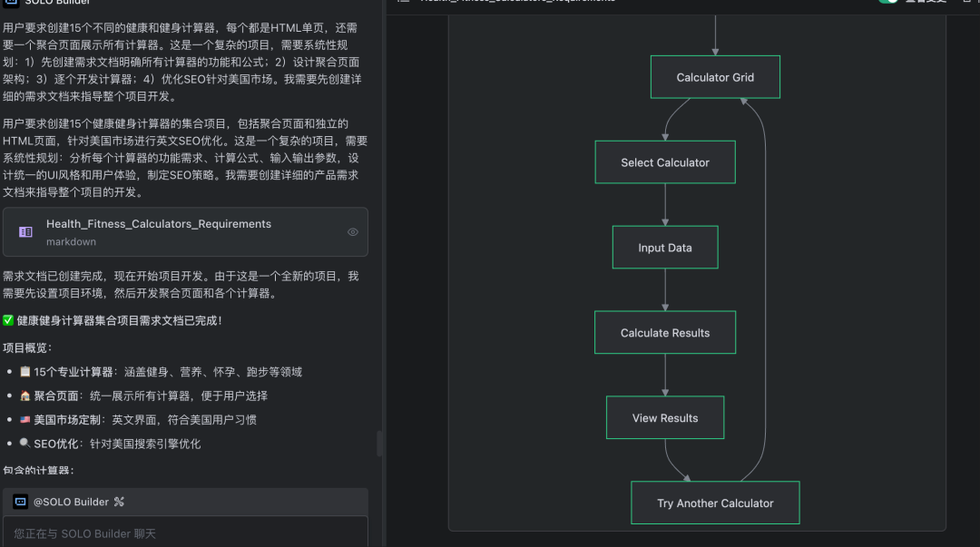Click the clipboard icon beside 15个专业计算器
Image resolution: width=980 pixels, height=547 pixels.
tap(24, 372)
